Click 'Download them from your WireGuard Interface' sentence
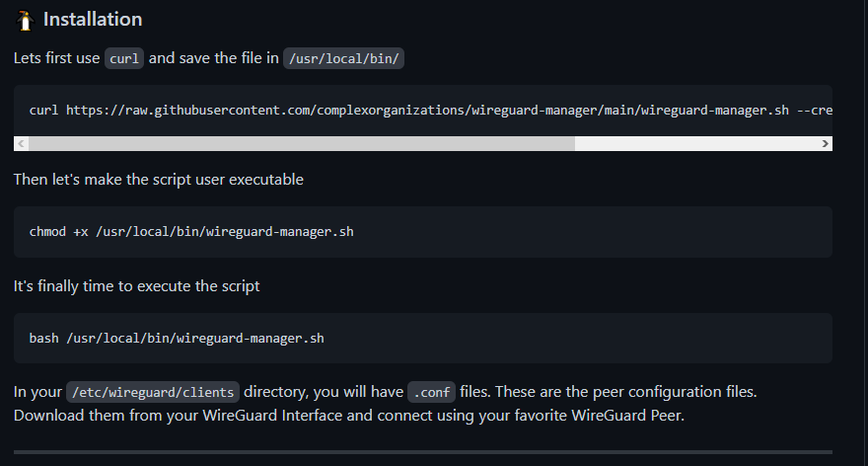The width and height of the screenshot is (868, 466). point(349,416)
